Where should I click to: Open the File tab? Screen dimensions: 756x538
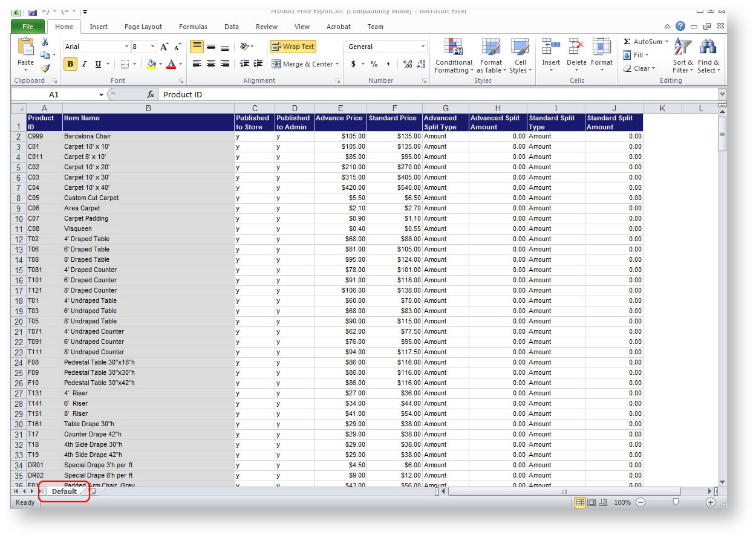(x=28, y=27)
